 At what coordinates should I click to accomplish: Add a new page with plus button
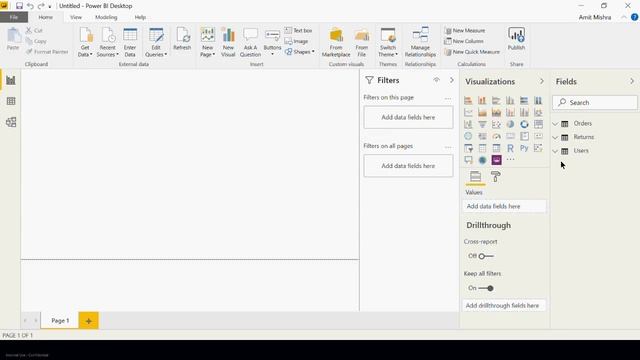pos(89,321)
